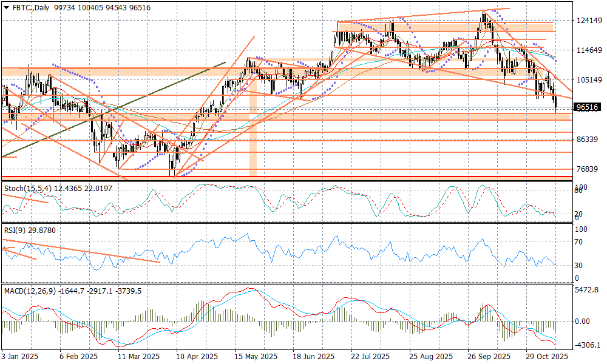Screen dimensions: 607x364
Task: Click the RSI 70 level marker
Action: 580,242
